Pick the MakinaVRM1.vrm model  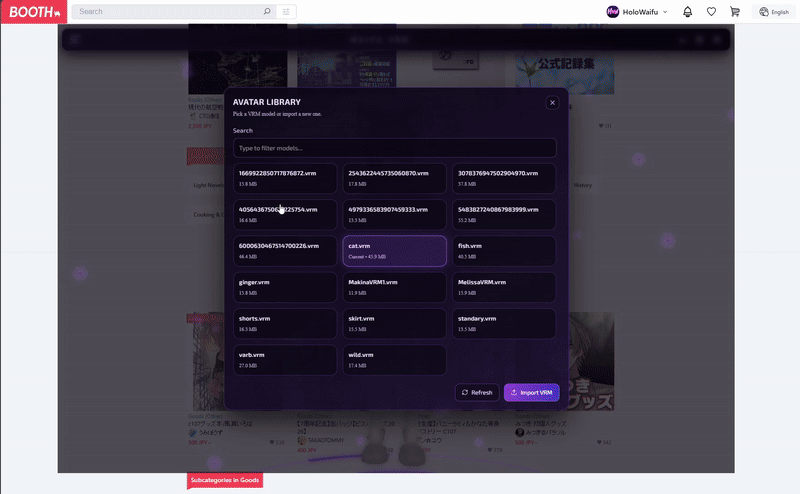394,287
